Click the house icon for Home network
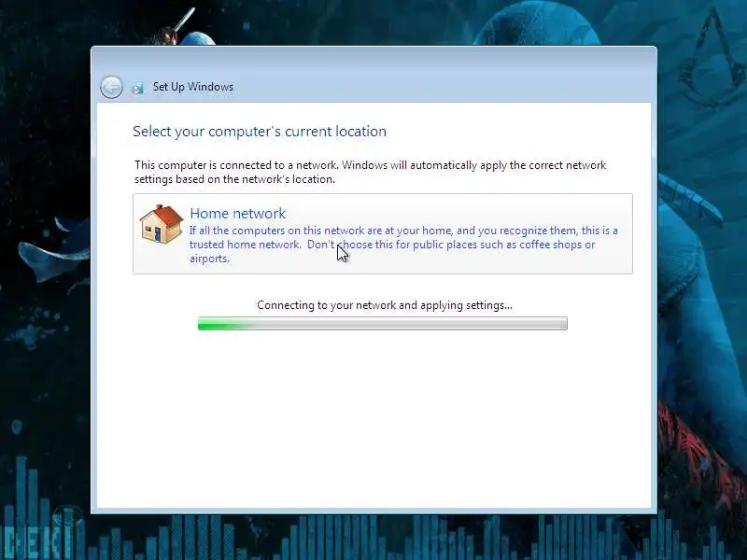747x560 pixels. 162,224
